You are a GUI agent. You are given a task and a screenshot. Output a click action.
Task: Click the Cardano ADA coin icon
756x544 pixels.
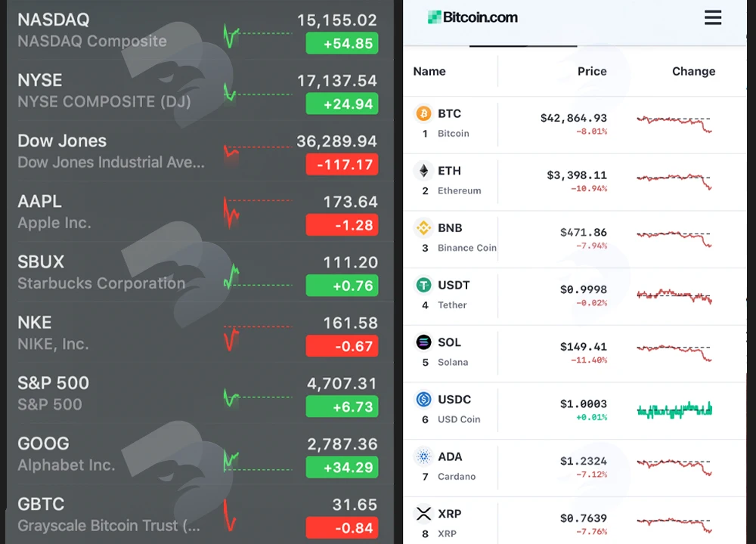point(424,456)
